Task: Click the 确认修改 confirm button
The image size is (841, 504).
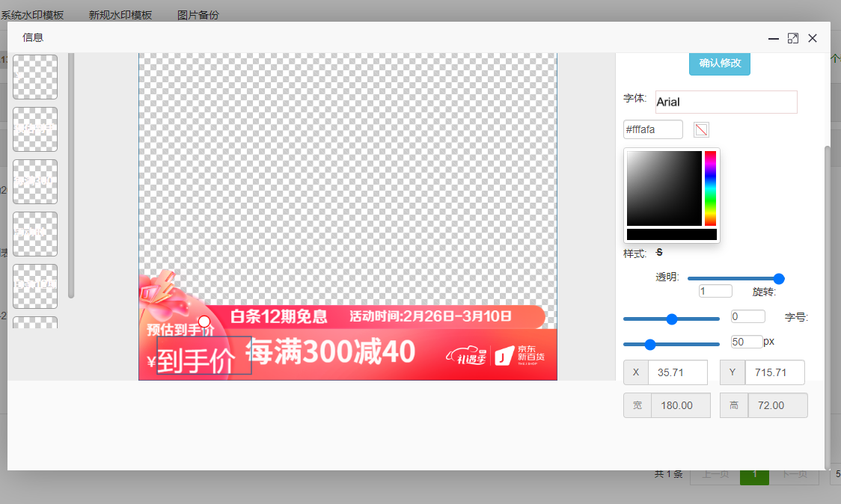Action: coord(719,64)
